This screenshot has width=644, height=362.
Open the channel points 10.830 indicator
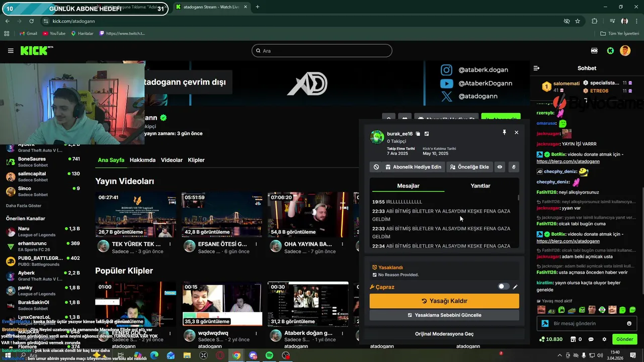tap(550, 339)
